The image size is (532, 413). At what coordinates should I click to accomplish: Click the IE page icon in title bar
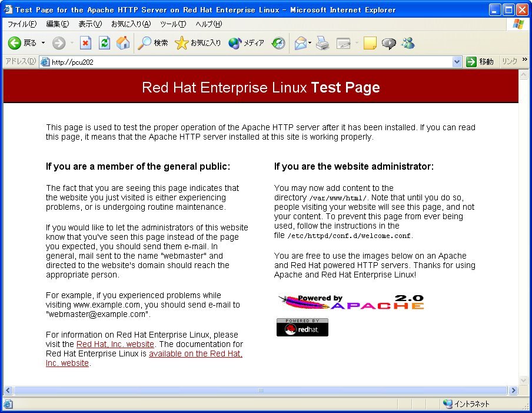pos(8,9)
